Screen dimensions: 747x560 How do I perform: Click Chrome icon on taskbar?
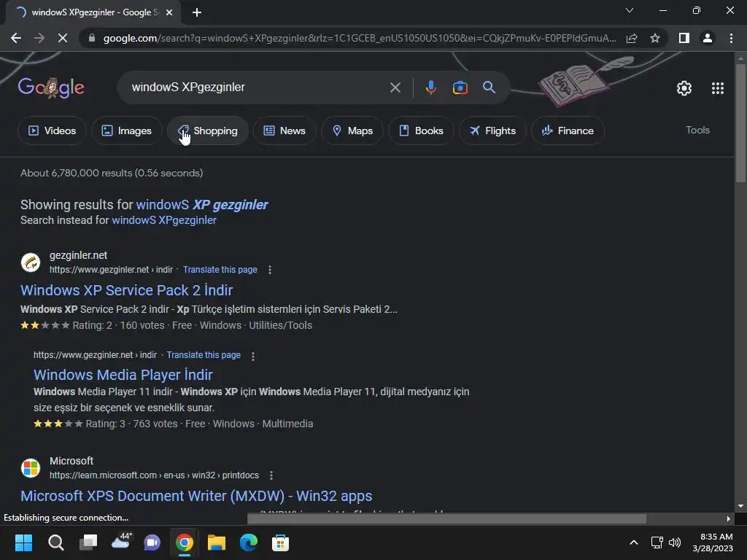tap(185, 542)
